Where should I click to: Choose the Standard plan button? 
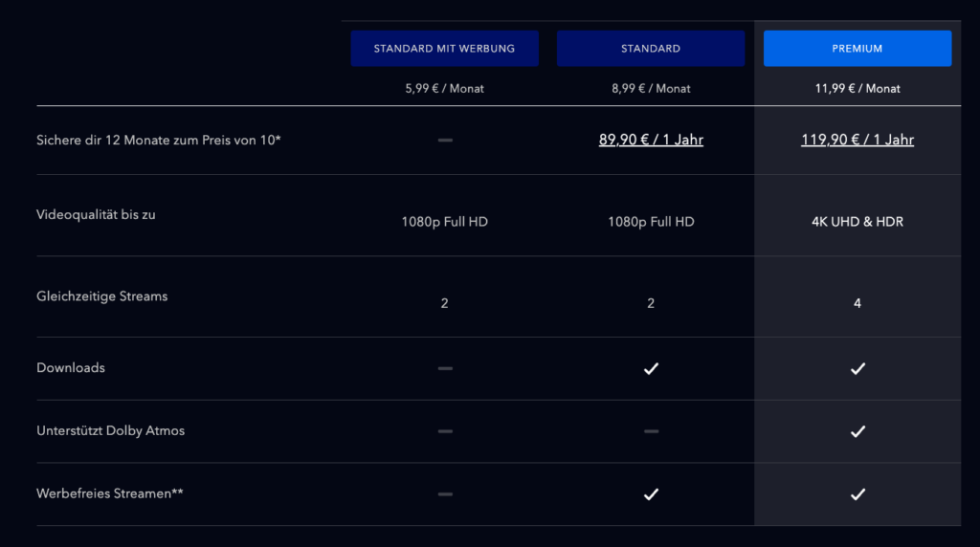(x=651, y=48)
